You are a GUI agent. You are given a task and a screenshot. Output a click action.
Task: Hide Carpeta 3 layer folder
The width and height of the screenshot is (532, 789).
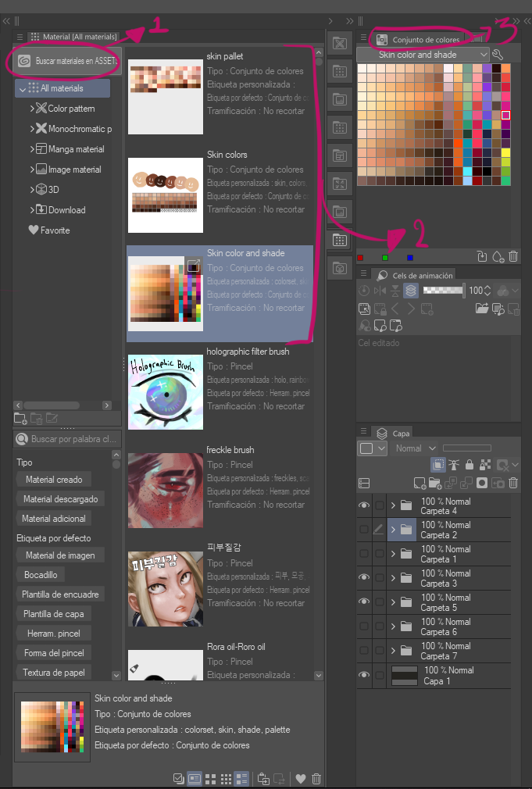pyautogui.click(x=364, y=577)
